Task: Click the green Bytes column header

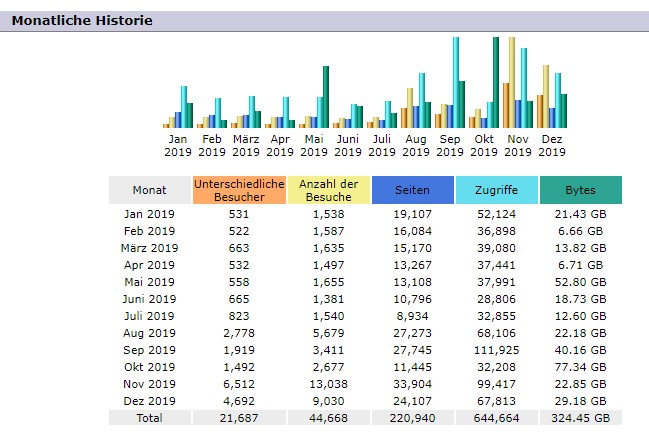Action: 580,190
